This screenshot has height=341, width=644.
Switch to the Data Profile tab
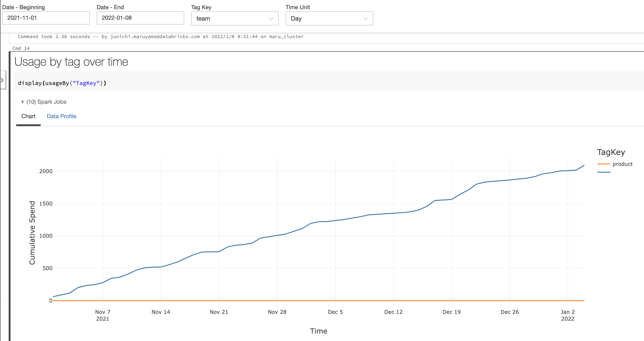point(61,116)
